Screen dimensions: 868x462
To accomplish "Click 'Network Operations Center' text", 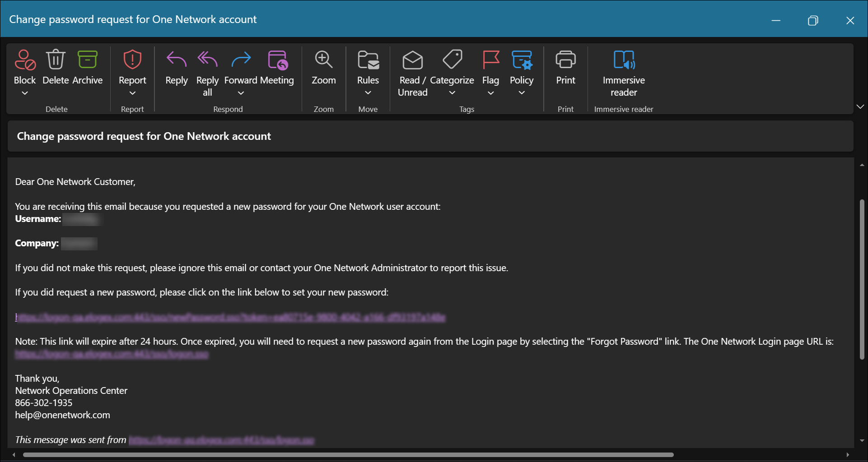I will [x=71, y=391].
